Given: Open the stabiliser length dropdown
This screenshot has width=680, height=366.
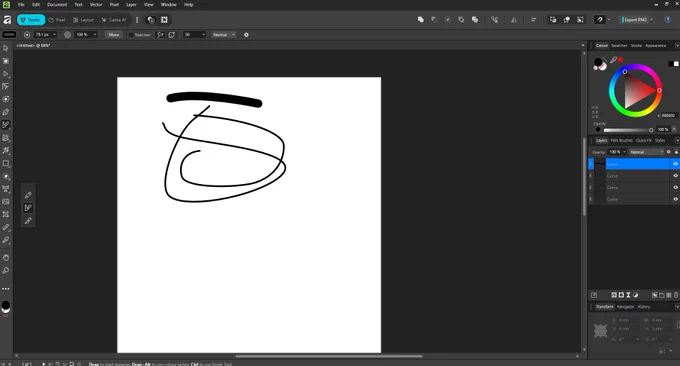Looking at the screenshot, I should pos(203,35).
